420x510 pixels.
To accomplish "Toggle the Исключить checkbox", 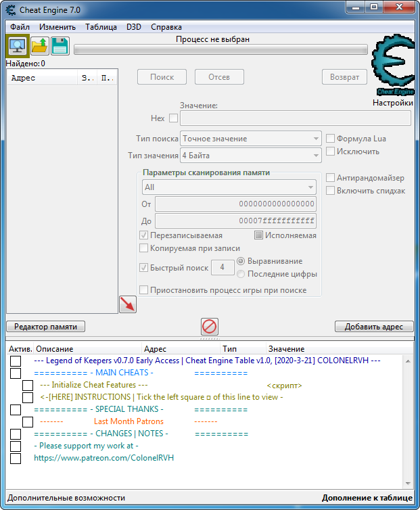I will tap(330, 152).
